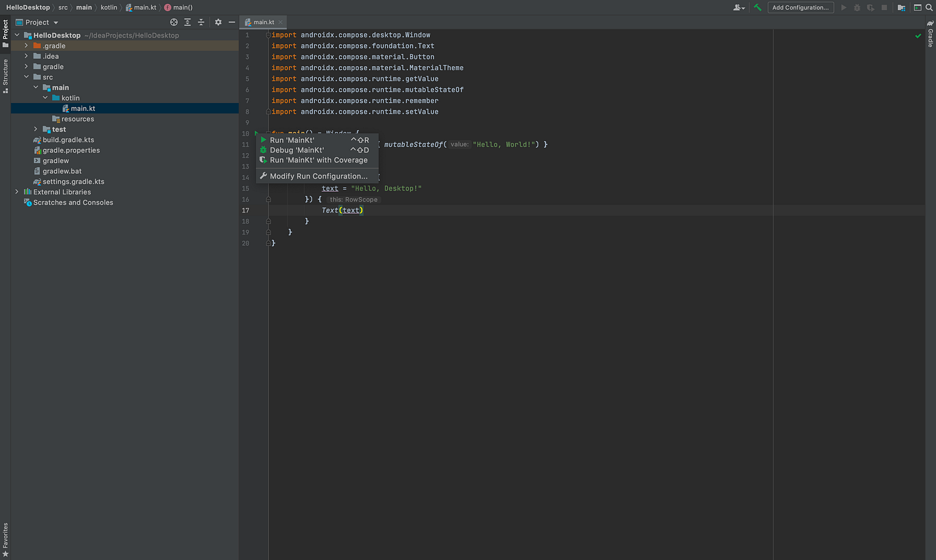The image size is (936, 560).
Task: Click the greyed-out Run triangle in top toolbar
Action: pos(844,7)
